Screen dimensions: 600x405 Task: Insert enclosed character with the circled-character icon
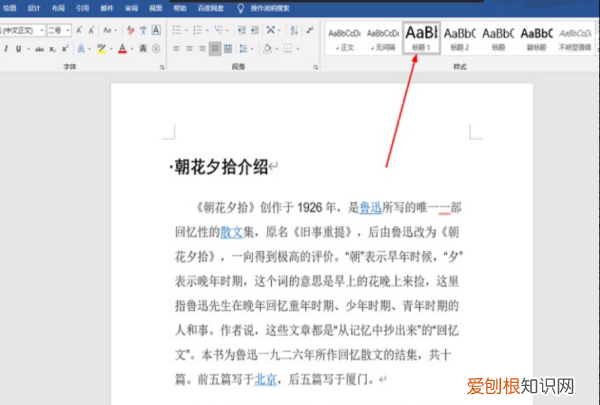point(156,49)
